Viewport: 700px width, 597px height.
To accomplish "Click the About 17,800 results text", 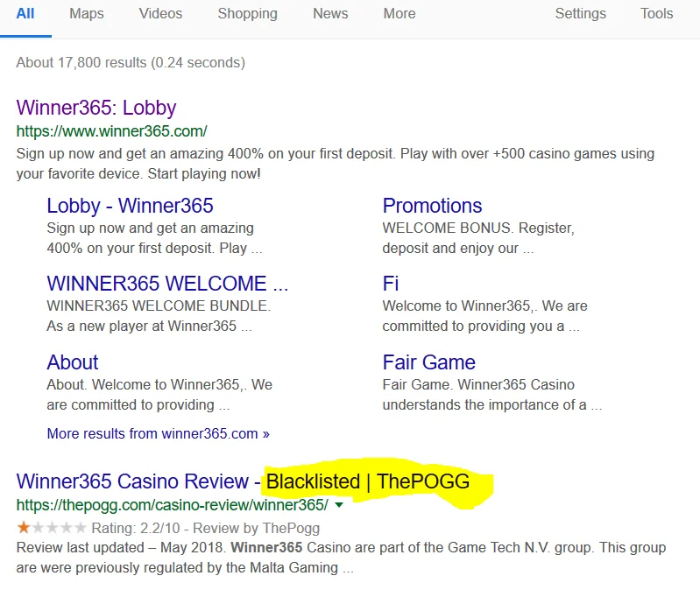I will (131, 63).
